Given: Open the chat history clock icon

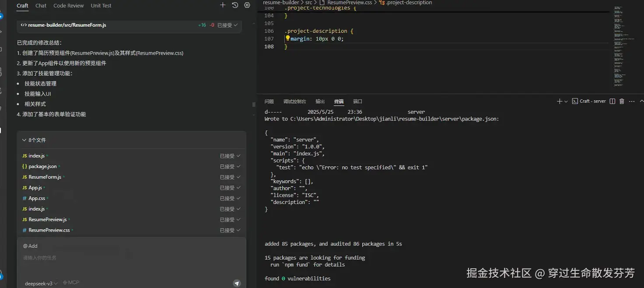Looking at the screenshot, I should 235,5.
